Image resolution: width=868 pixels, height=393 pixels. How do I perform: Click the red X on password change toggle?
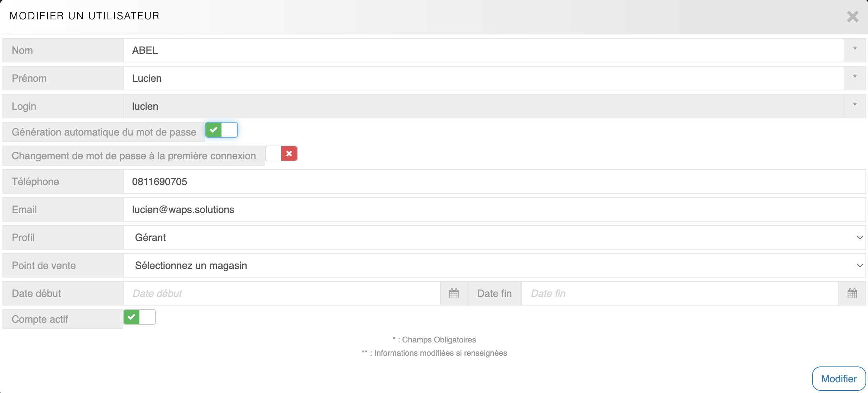[x=289, y=153]
